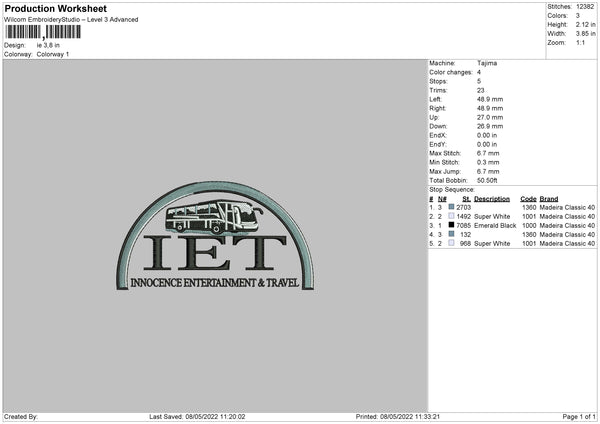The width and height of the screenshot is (600, 424).
Task: Select the Right value 48.9 mm
Action: coord(490,108)
